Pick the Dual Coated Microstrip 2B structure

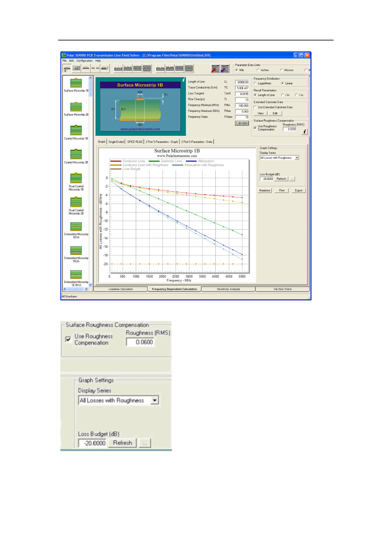point(76,202)
